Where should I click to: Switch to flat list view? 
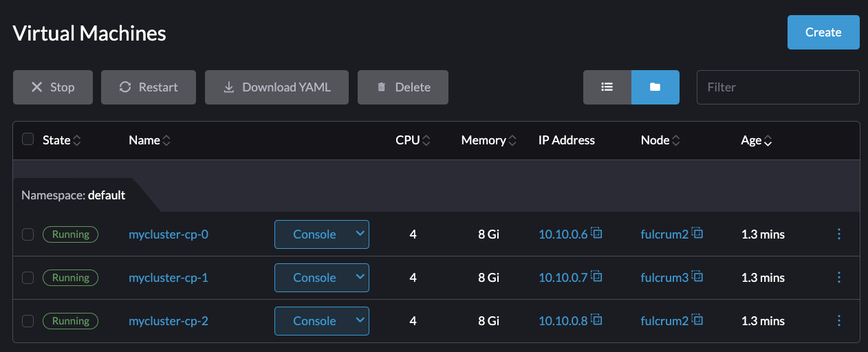point(607,87)
